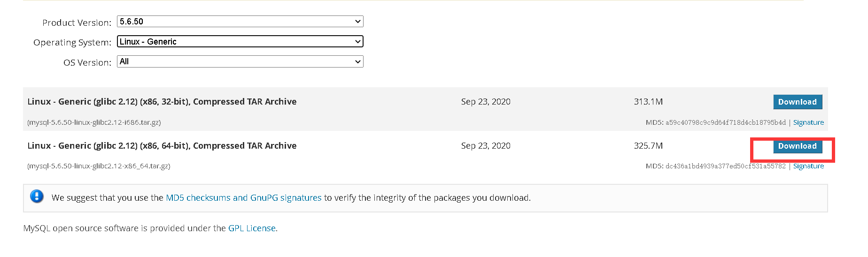The width and height of the screenshot is (868, 257).
Task: Click the blue info exclamation icon
Action: (x=37, y=197)
